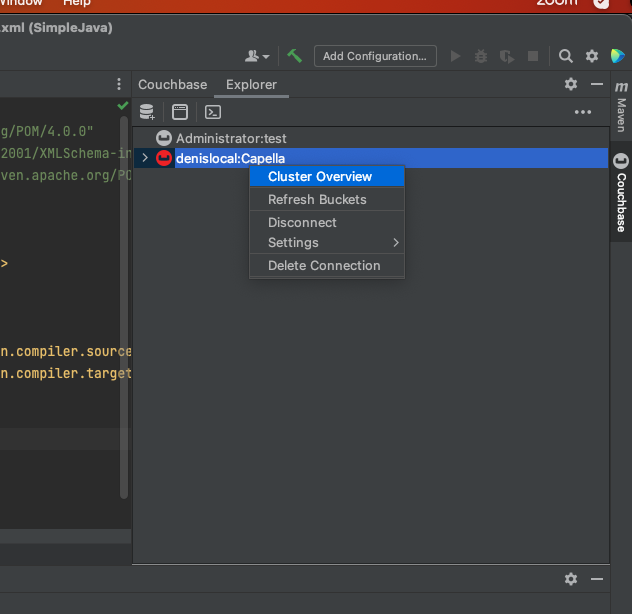
Task: Switch to the Explorer tab
Action: (251, 85)
